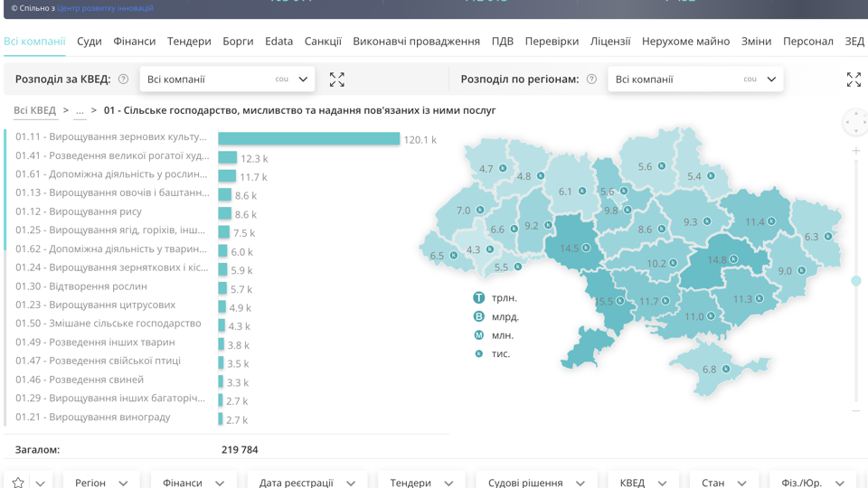Click the 120.1 k bar for 01.11
868x488 pixels.
pos(309,138)
